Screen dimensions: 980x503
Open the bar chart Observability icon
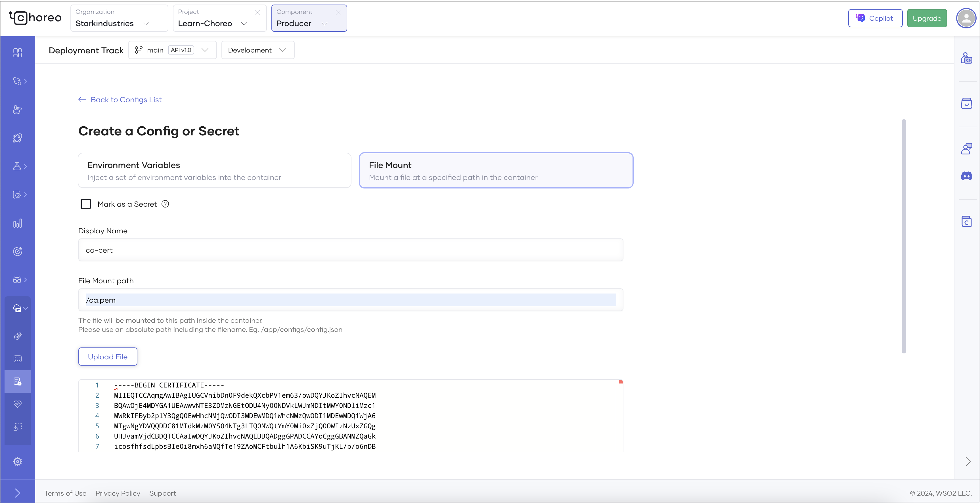(x=18, y=223)
